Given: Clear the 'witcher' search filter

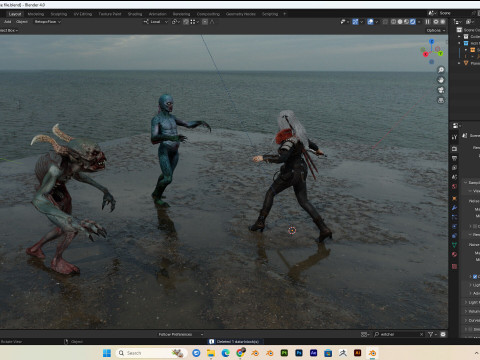Looking at the screenshot, I should [x=421, y=334].
